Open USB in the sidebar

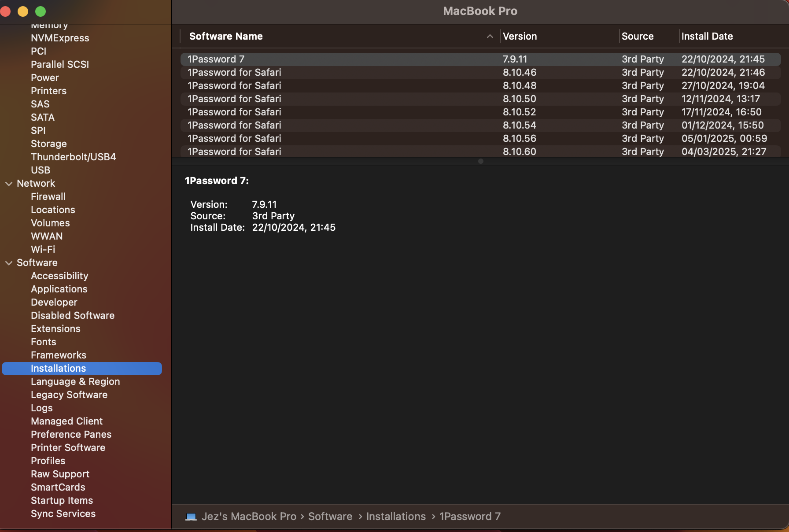[41, 170]
